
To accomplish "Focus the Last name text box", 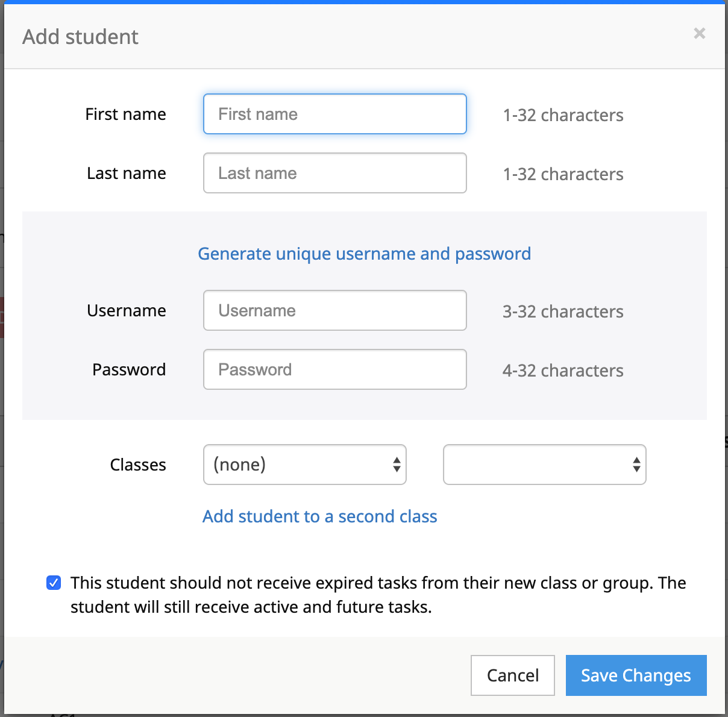I will click(x=334, y=173).
